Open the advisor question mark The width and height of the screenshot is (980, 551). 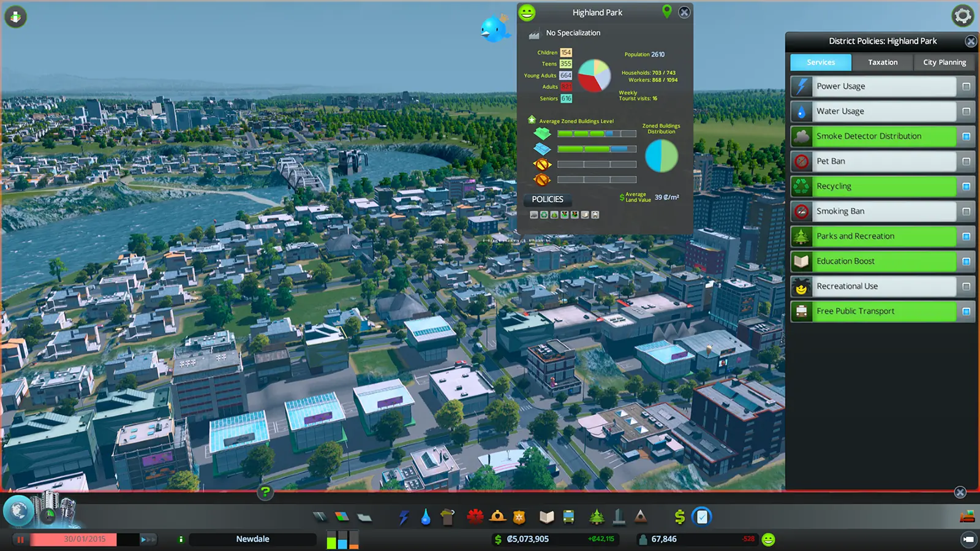(265, 492)
